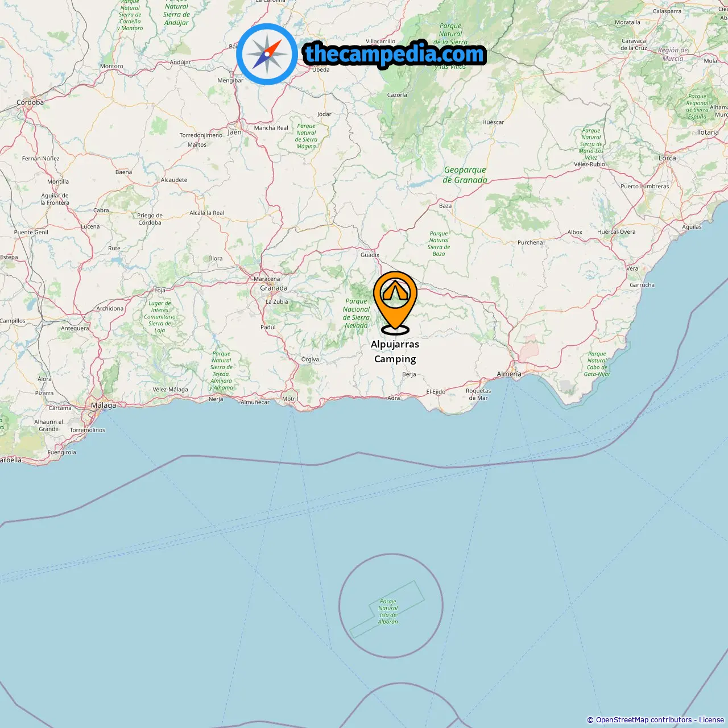Click the Guadix town label
Image resolution: width=728 pixels, height=728 pixels.
(370, 255)
